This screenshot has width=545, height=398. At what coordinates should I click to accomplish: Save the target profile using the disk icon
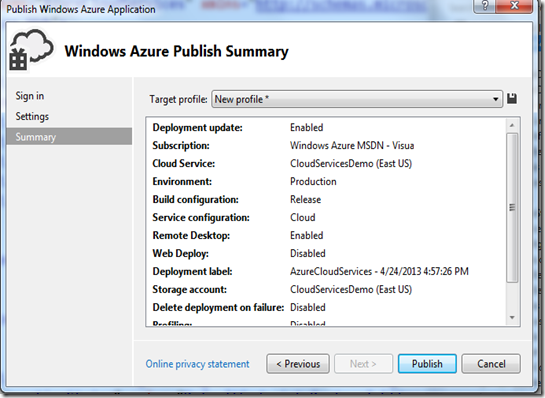click(x=512, y=99)
